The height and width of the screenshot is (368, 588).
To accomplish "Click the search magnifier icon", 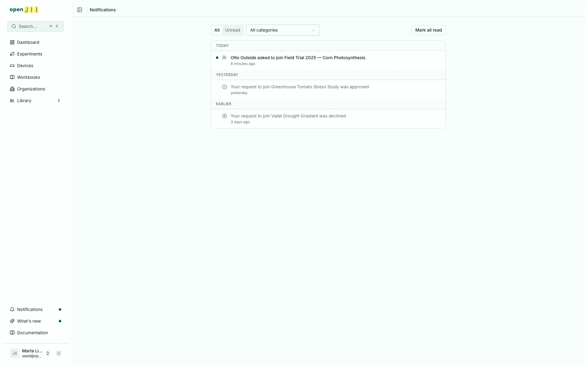I will (x=14, y=26).
